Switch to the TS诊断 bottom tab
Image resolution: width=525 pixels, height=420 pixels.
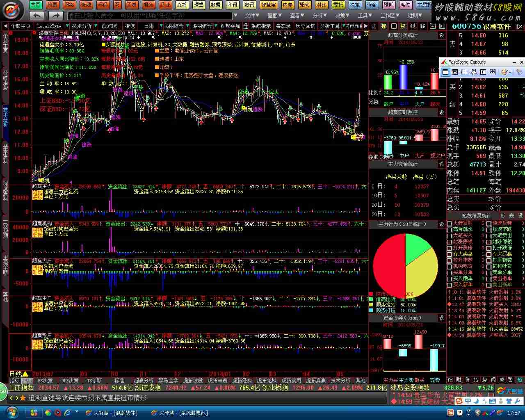click(94, 381)
